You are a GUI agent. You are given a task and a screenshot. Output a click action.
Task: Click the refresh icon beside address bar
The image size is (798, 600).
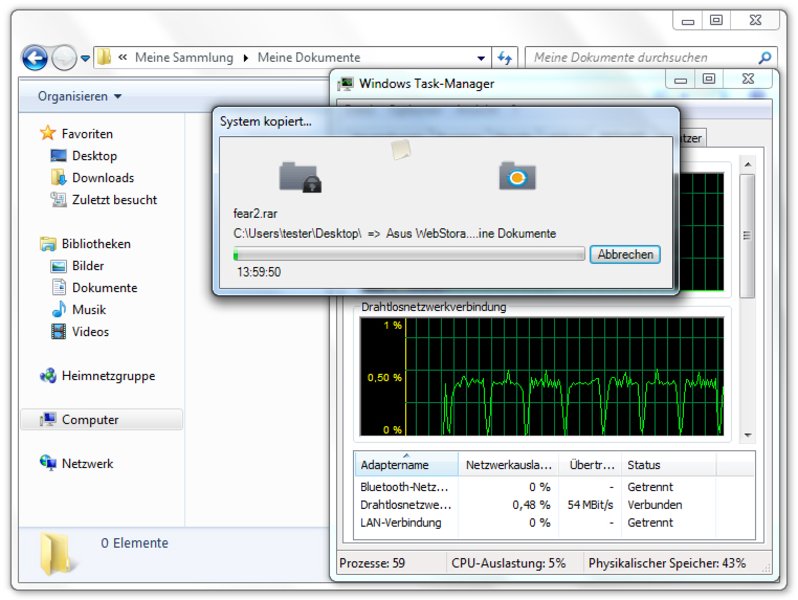coord(504,58)
